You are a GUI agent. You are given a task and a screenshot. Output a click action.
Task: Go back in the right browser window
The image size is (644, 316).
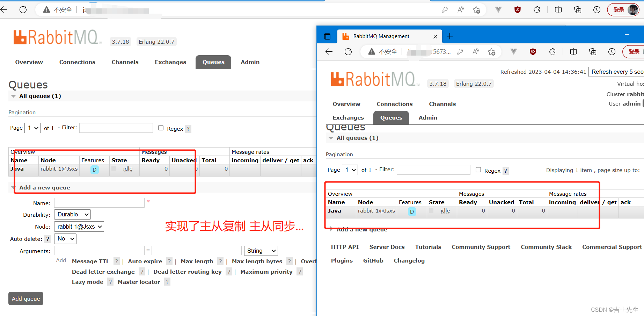click(329, 52)
